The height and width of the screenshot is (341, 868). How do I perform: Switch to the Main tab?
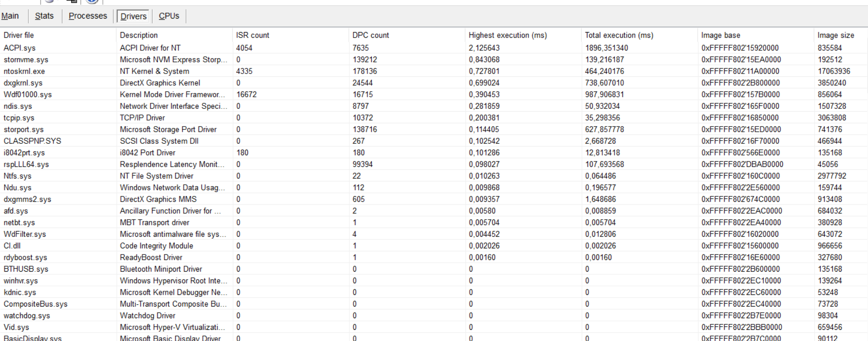pos(10,16)
